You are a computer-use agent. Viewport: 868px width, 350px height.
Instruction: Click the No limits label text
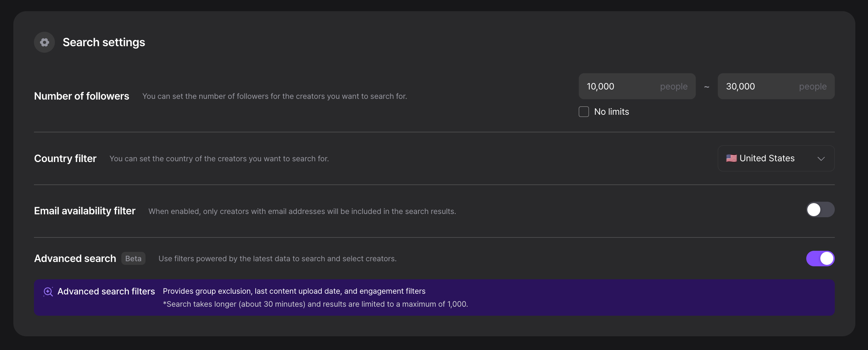[x=612, y=112]
